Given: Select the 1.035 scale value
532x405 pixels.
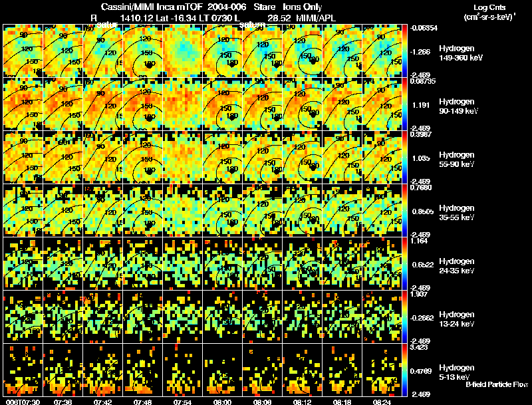Looking at the screenshot, I should point(421,158).
